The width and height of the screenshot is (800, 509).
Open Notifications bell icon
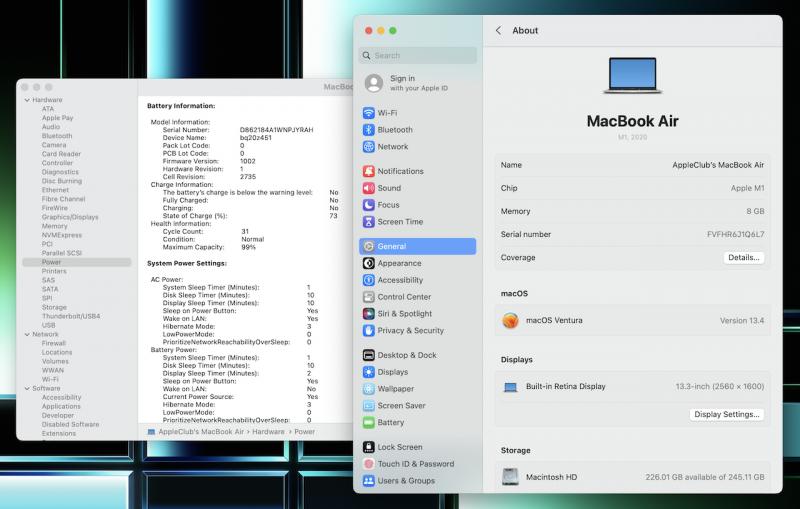[x=368, y=171]
